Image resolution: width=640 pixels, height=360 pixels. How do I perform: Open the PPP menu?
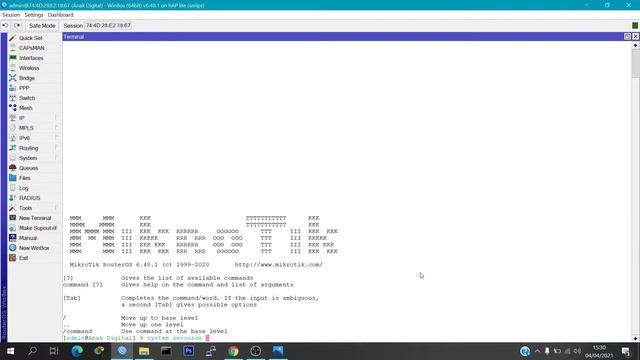click(24, 88)
